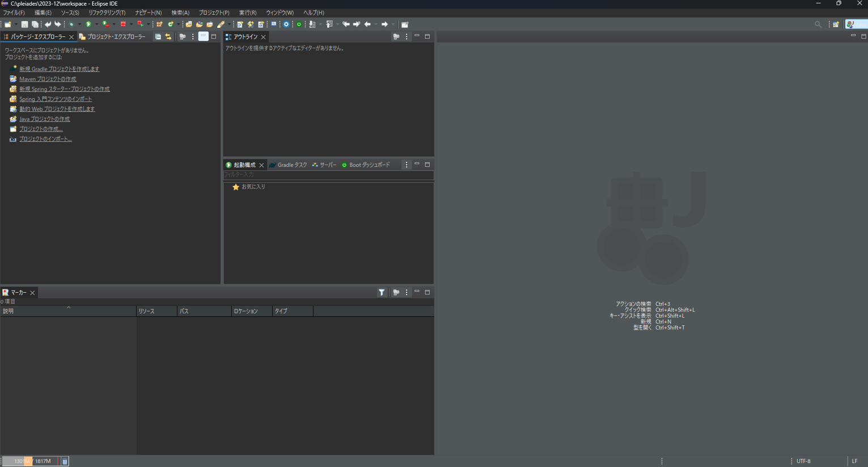Click the Debug bug icon in toolbar
This screenshot has height=467, width=868.
pyautogui.click(x=72, y=24)
